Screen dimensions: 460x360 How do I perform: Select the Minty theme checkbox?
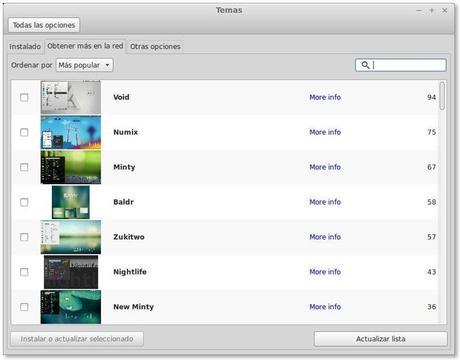24,167
